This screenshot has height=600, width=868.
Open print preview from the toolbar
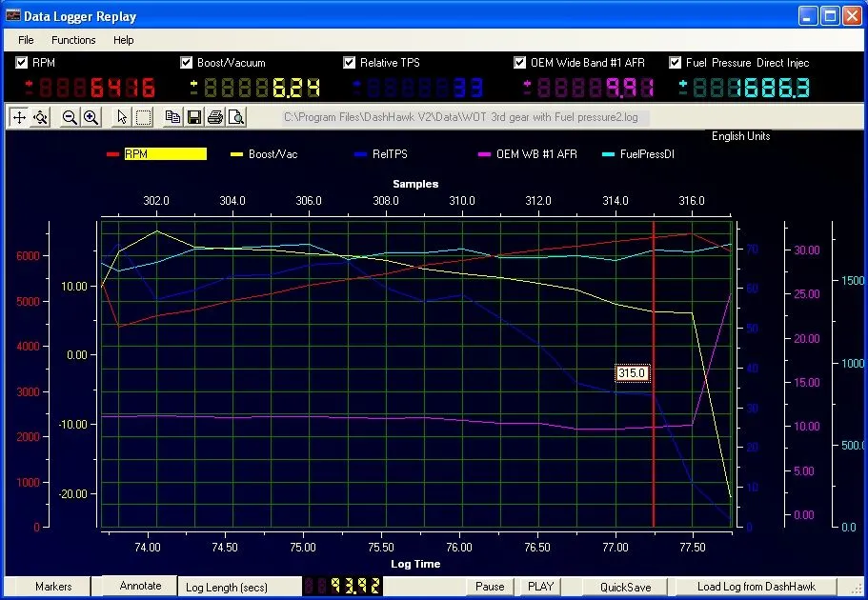click(x=235, y=117)
